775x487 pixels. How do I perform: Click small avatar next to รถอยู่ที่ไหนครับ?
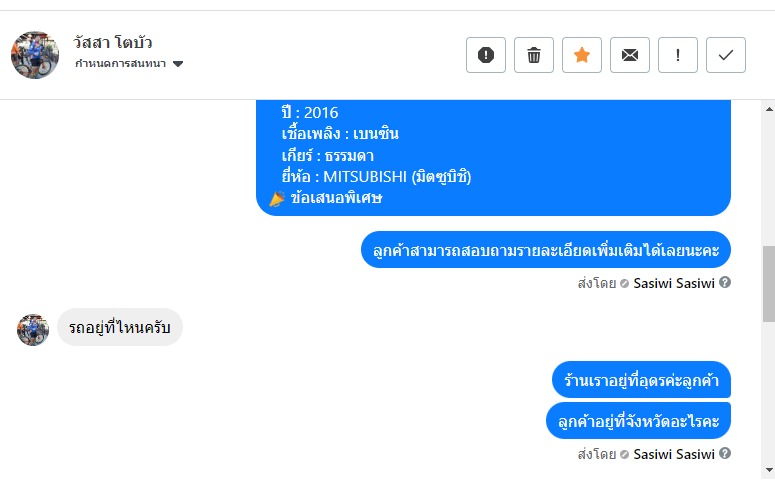click(x=33, y=329)
